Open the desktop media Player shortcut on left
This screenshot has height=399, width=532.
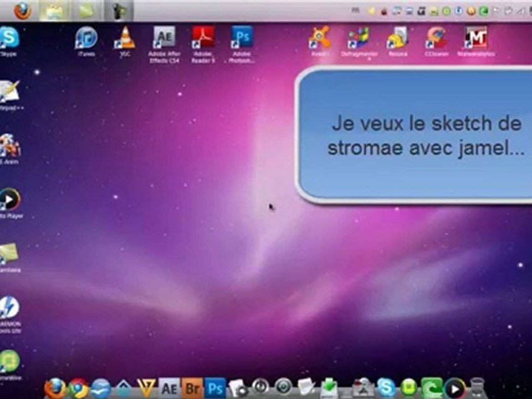(10, 203)
